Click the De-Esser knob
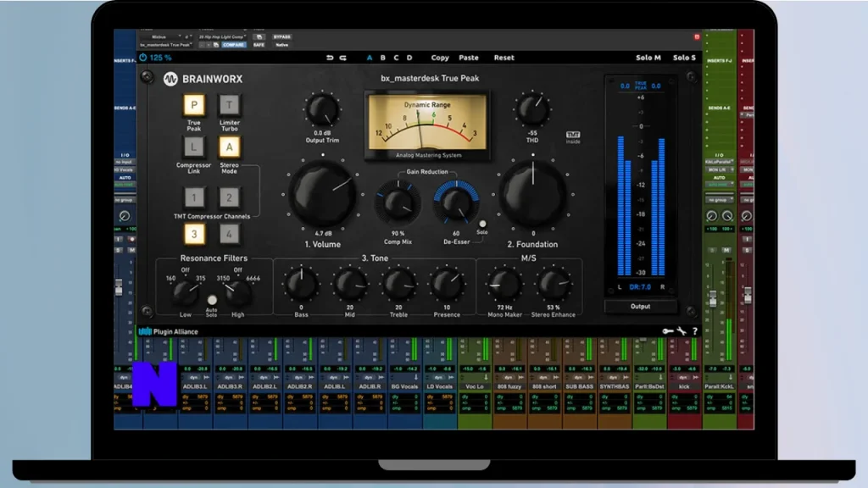The width and height of the screenshot is (868, 488). point(456,202)
